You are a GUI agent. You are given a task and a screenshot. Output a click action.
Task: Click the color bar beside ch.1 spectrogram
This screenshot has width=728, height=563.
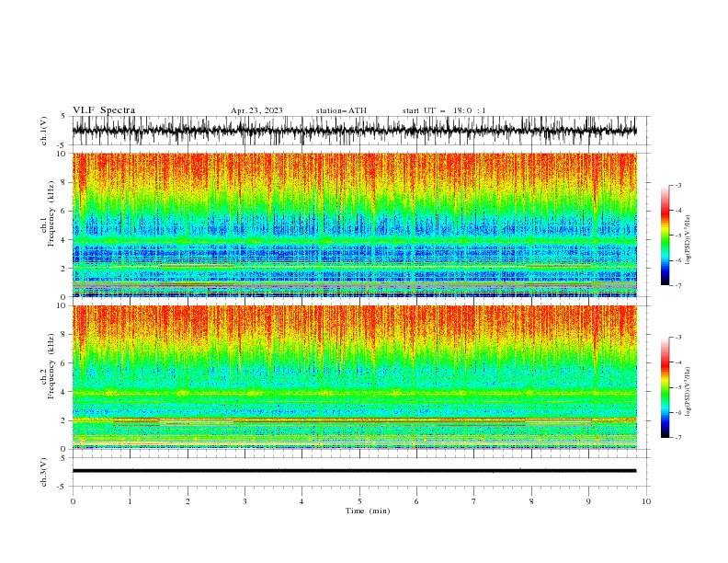665,236
